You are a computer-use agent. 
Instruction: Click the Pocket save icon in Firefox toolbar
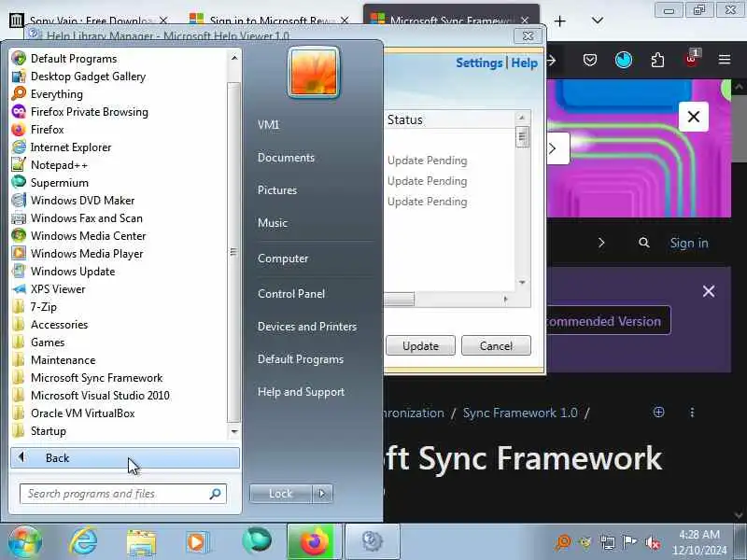pyautogui.click(x=590, y=60)
